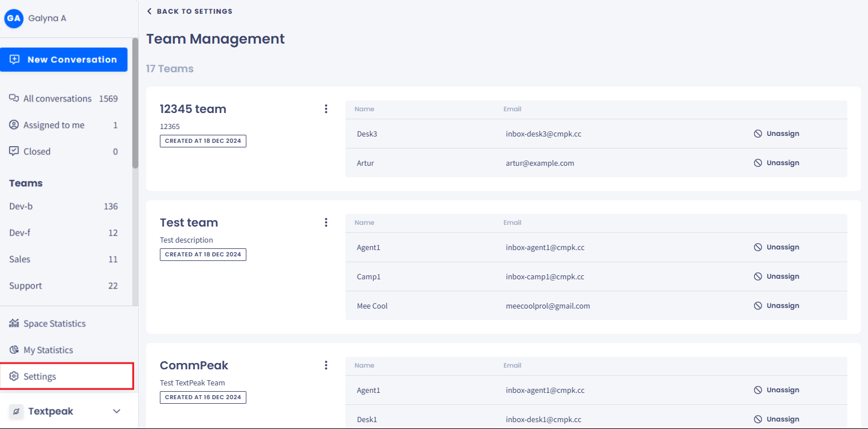Open All conversations list
The height and width of the screenshot is (429, 868).
click(64, 99)
